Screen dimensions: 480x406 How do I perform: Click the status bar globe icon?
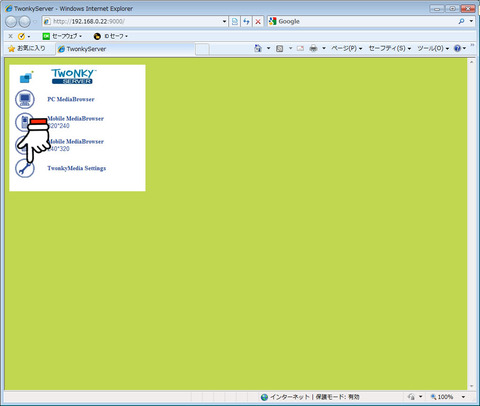[x=264, y=397]
